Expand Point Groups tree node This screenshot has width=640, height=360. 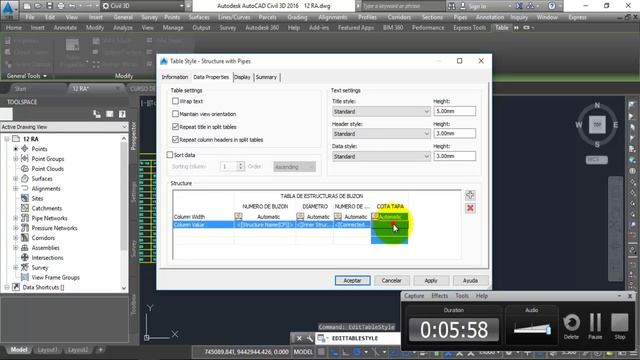tap(16, 159)
